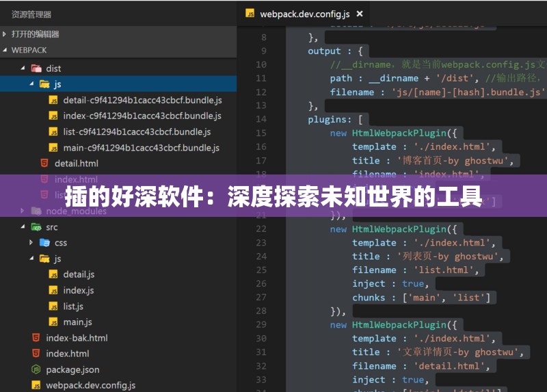The width and height of the screenshot is (547, 392).
Task: Open detail-c9f41294b1cacc43cbcf.bundle.js file
Action: (x=143, y=100)
